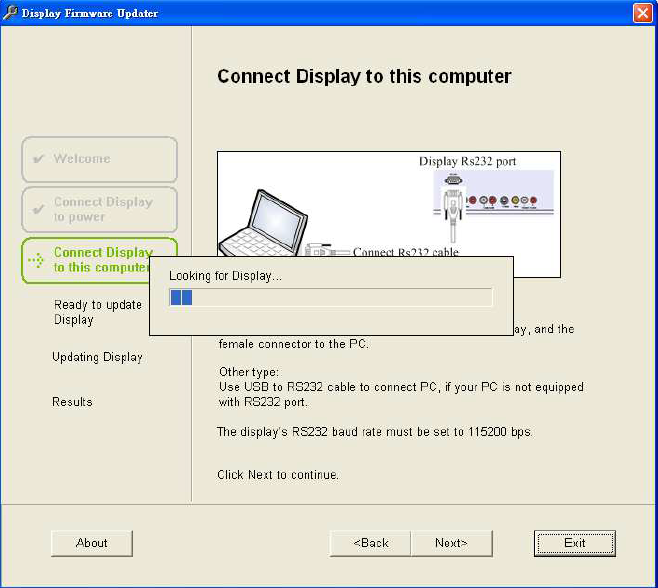Click the wrench icon in the title bar
The width and height of the screenshot is (658, 588).
[11, 13]
